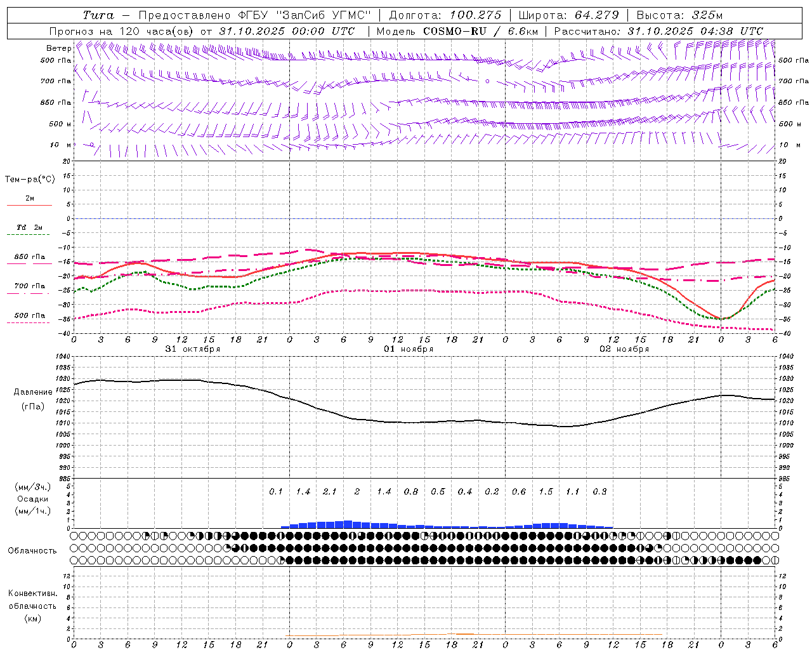Select the "Облачность" cloud cover label
The height and width of the screenshot is (650, 812).
[32, 551]
